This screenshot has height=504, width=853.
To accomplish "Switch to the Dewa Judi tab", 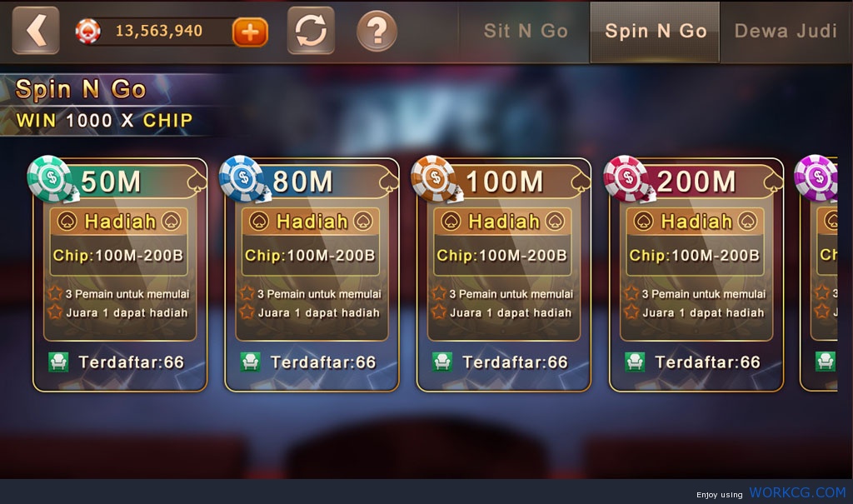I will (x=786, y=32).
